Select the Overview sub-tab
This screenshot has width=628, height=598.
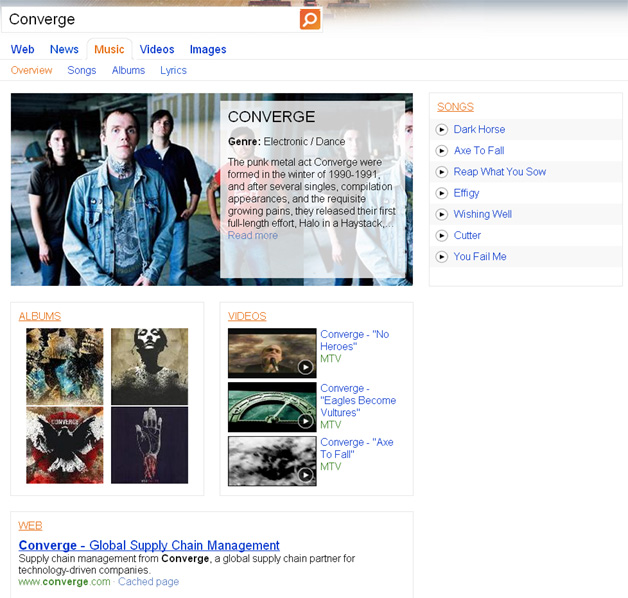[x=31, y=70]
